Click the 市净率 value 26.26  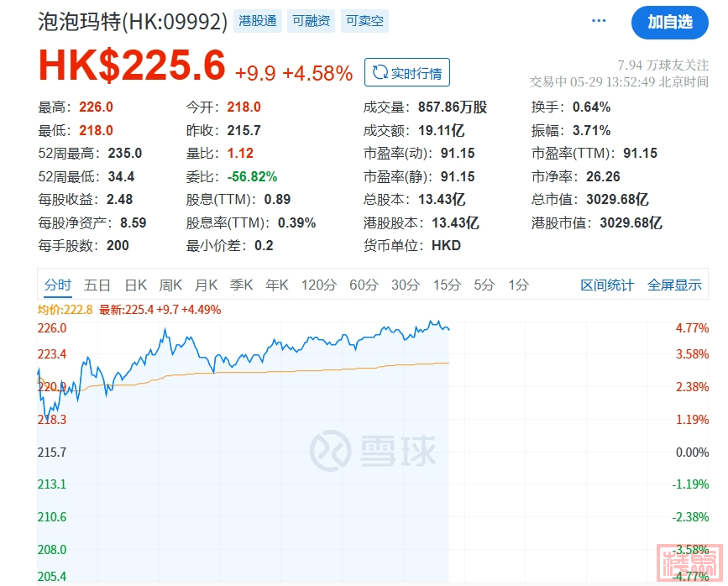tap(603, 176)
